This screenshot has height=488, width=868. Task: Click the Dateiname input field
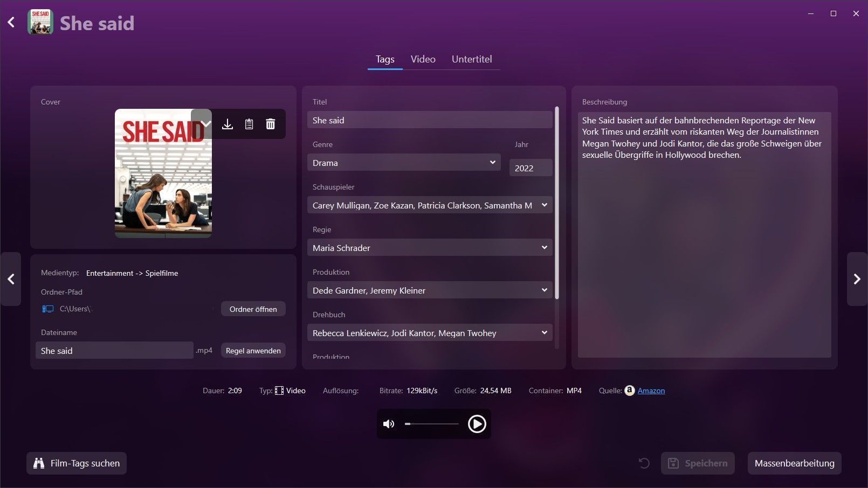pos(114,351)
